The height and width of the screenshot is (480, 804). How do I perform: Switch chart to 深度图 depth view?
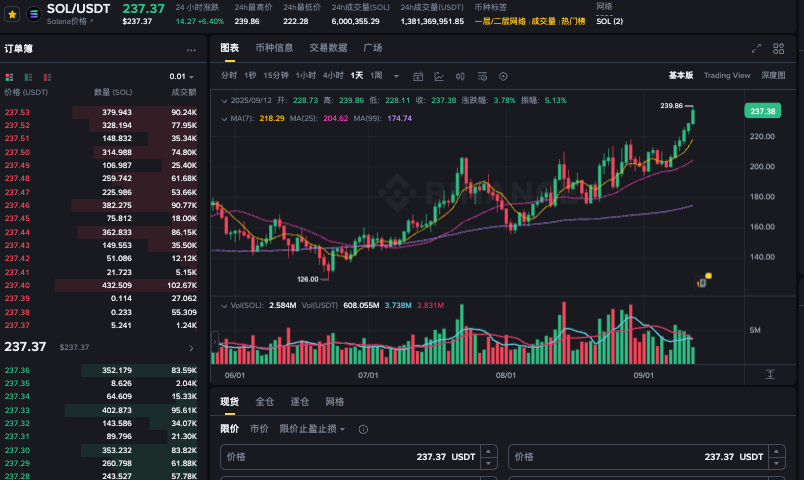pos(773,75)
